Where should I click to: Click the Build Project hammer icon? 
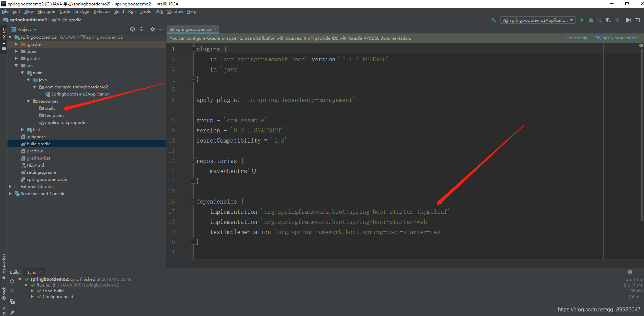(493, 20)
